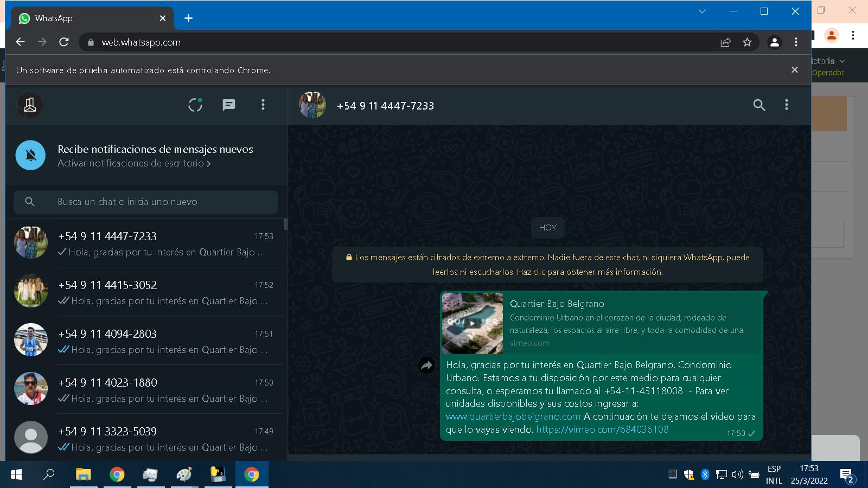Open the Windows Start menu

click(16, 474)
